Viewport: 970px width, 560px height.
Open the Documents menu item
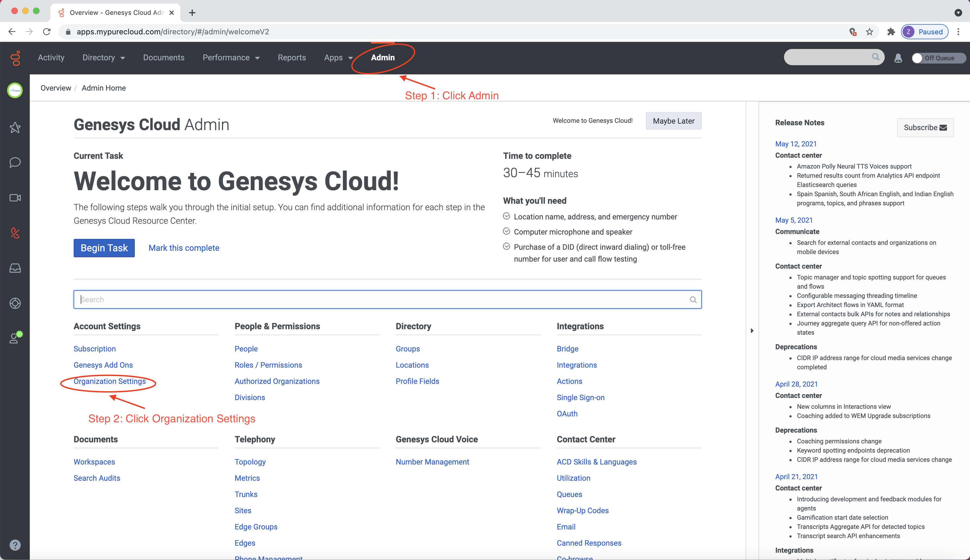coord(164,58)
